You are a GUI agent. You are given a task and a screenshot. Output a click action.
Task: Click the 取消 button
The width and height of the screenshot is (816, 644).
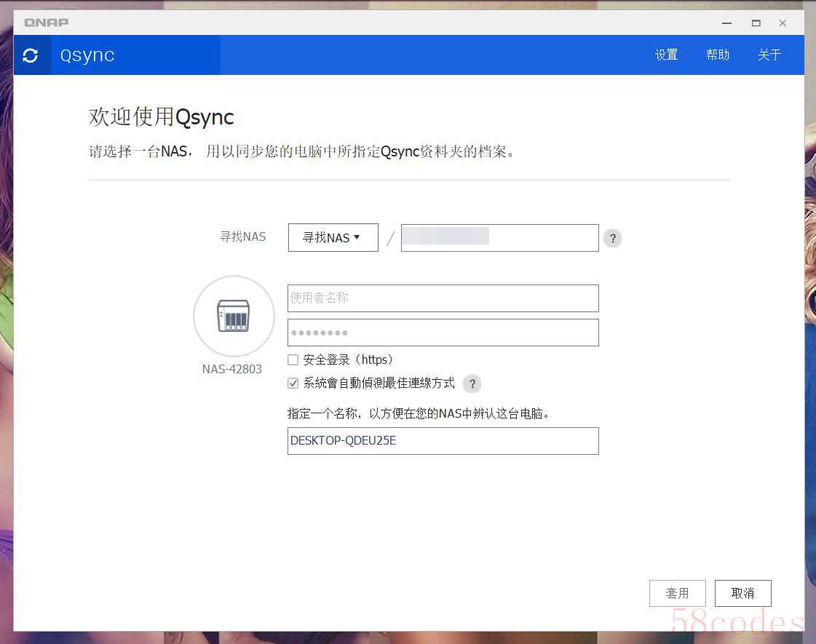click(x=742, y=593)
